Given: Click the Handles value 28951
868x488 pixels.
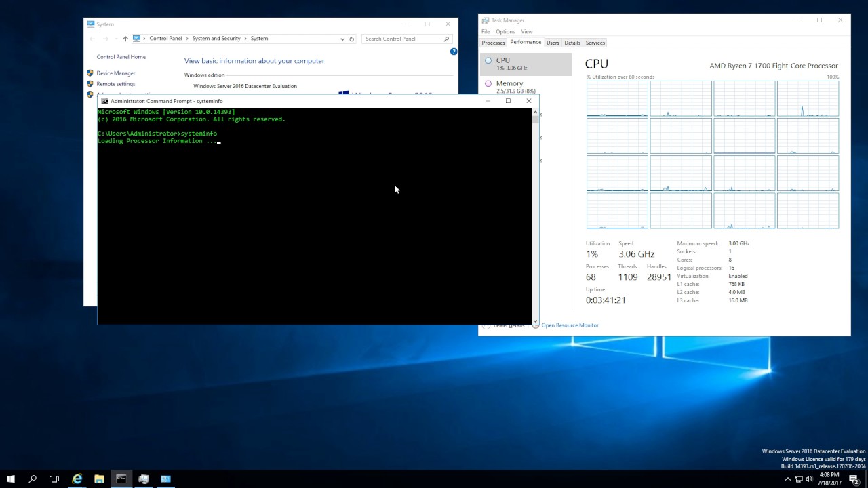Looking at the screenshot, I should coord(659,277).
